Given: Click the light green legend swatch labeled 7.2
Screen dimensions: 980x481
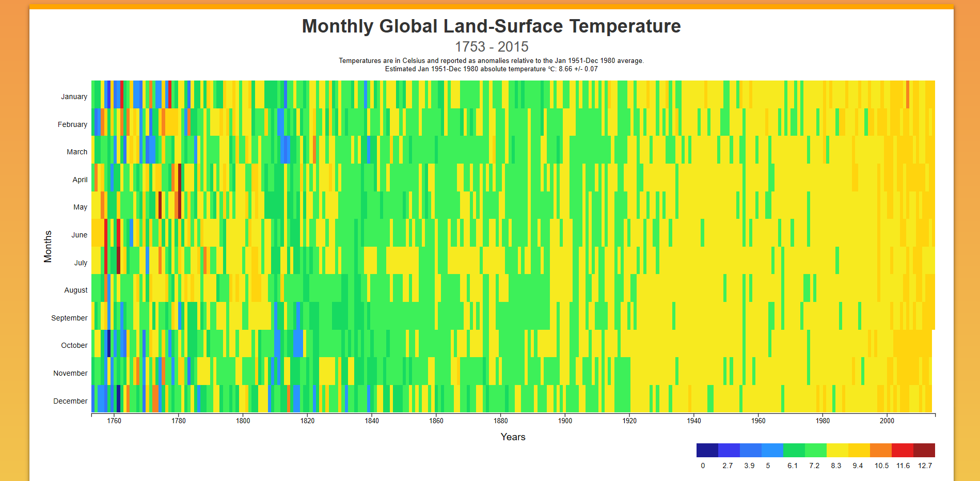Looking at the screenshot, I should [815, 450].
